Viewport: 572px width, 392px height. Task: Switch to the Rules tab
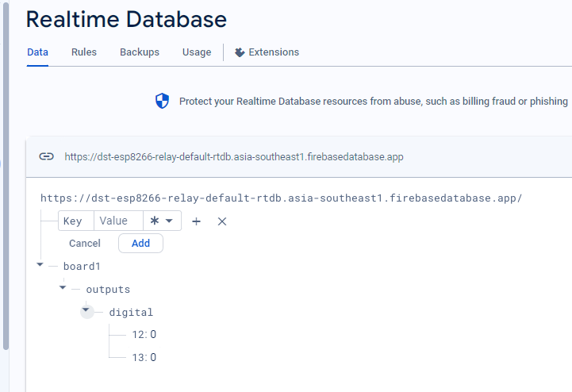(84, 52)
